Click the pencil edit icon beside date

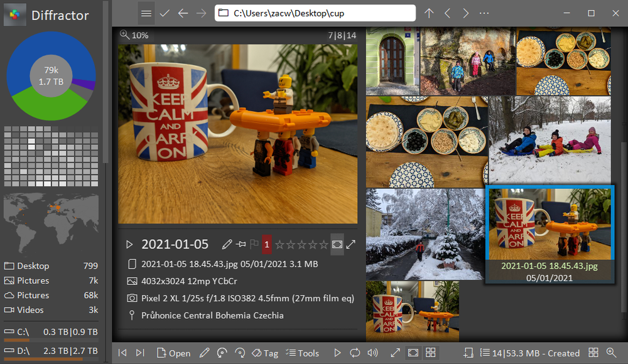(227, 244)
